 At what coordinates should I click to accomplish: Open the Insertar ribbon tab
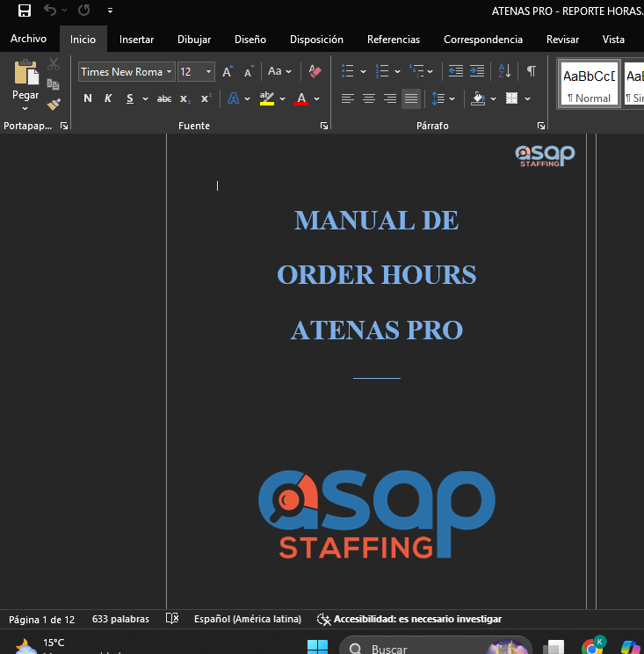click(x=136, y=39)
